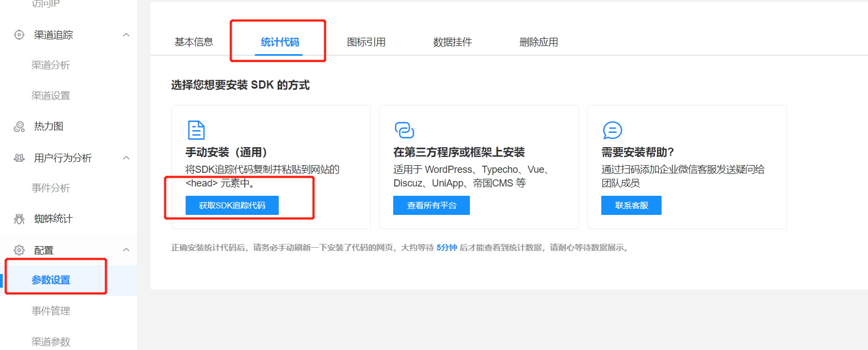This screenshot has width=868, height=350.
Task: Open 渠道分析 in the sidebar
Action: tap(51, 65)
